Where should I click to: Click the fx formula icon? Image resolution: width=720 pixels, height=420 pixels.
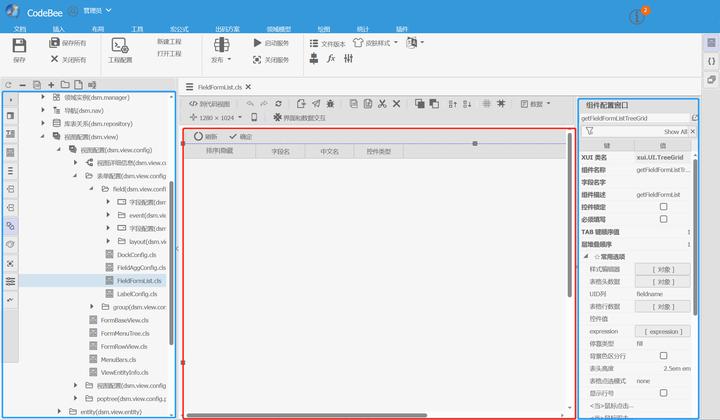tap(331, 60)
